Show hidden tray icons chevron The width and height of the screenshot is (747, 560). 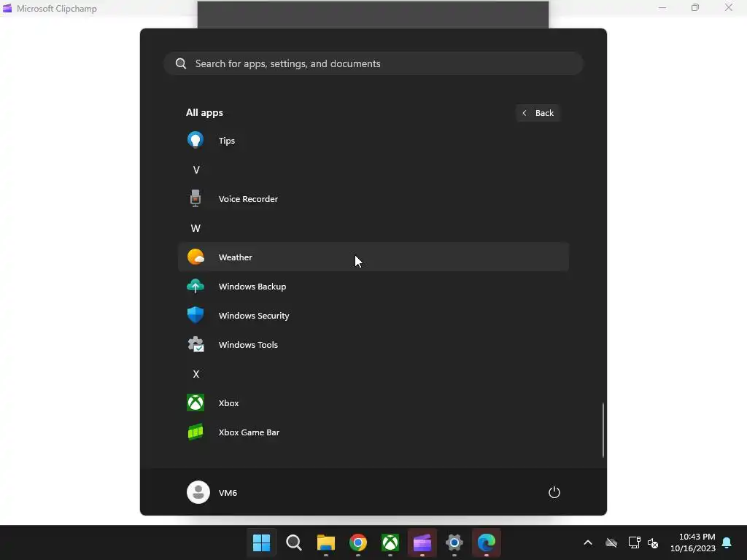point(588,542)
